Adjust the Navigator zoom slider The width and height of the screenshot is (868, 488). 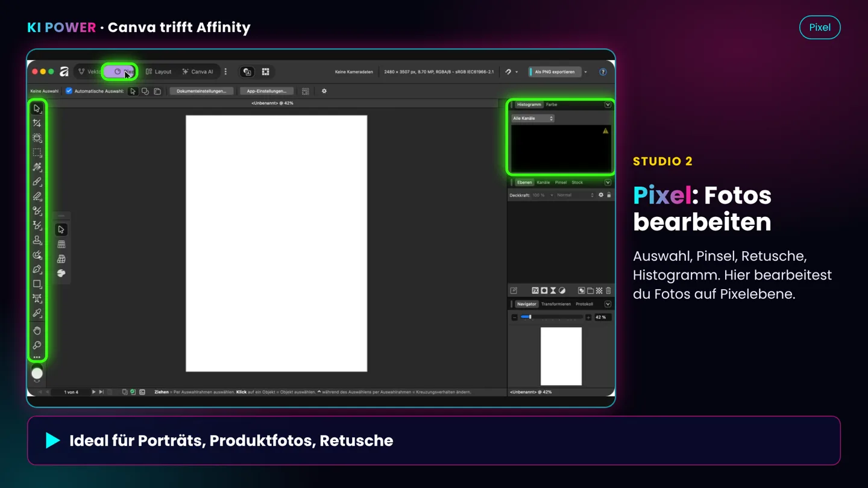pos(552,318)
